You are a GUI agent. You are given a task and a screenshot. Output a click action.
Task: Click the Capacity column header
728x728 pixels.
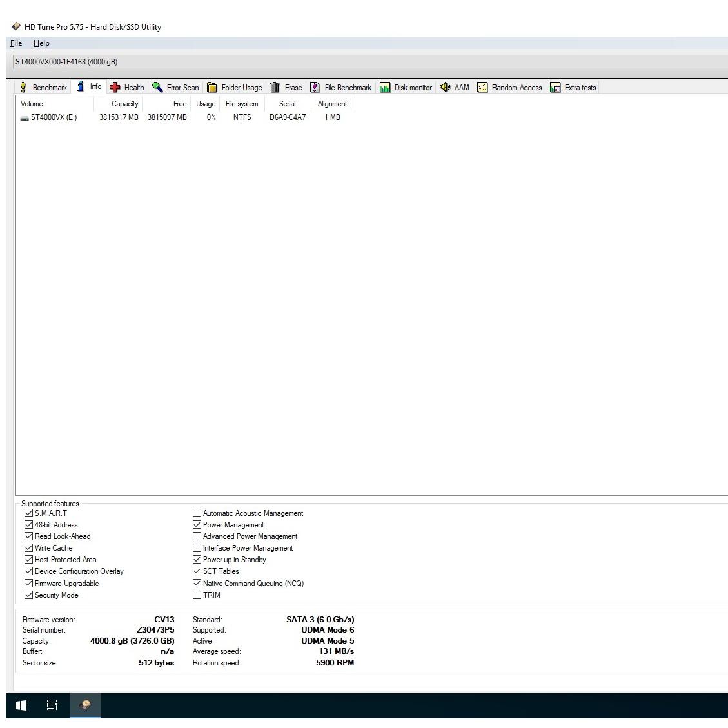click(124, 104)
